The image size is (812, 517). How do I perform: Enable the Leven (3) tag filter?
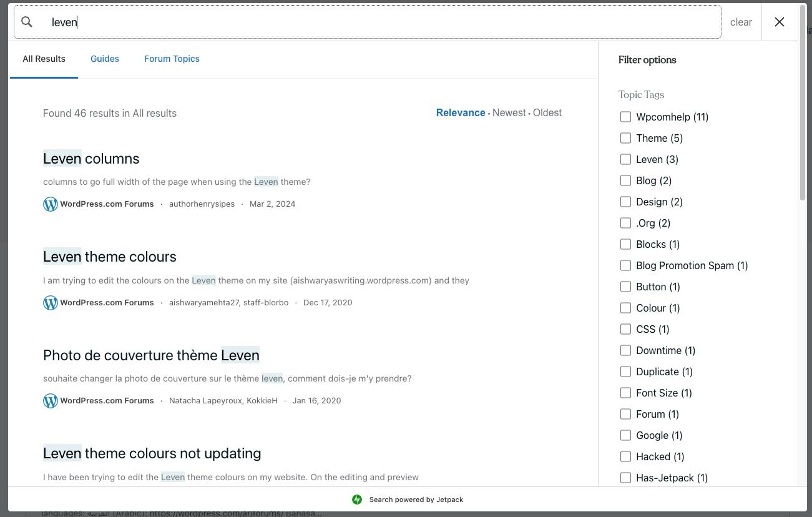pyautogui.click(x=625, y=159)
